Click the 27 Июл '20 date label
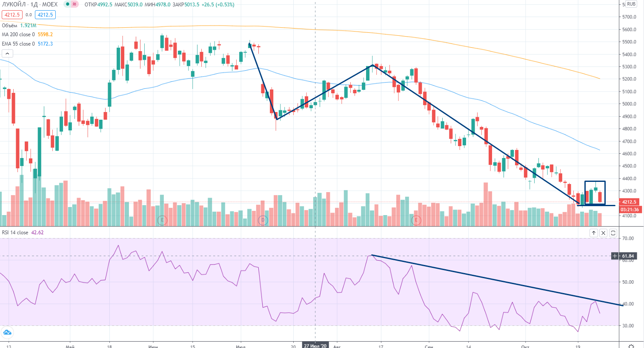 point(315,345)
